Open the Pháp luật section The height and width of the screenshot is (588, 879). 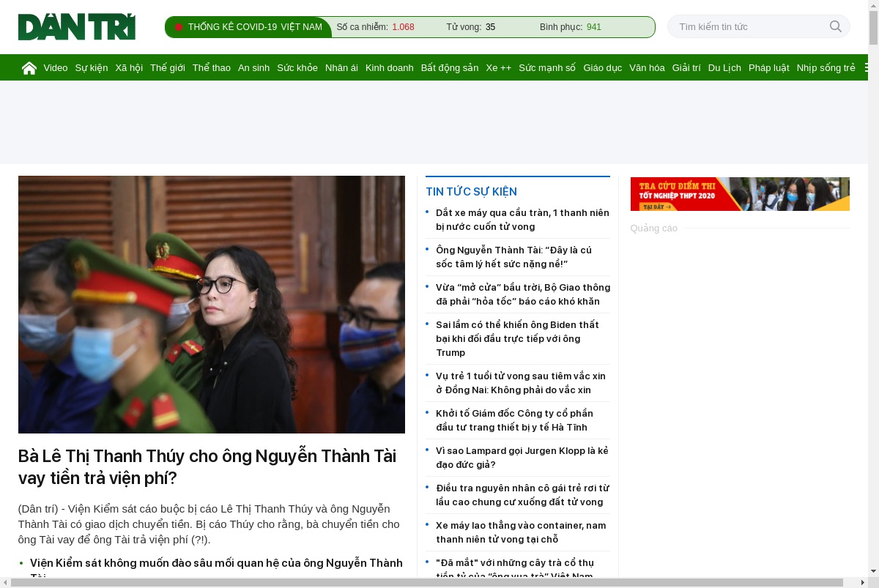pyautogui.click(x=769, y=67)
